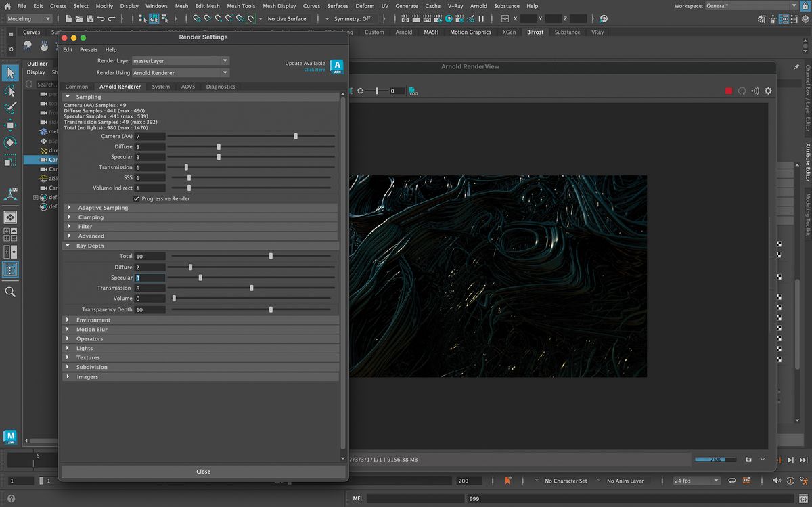Switch to the AOVs tab in Render Settings
Viewport: 812px width, 507px height.
click(x=188, y=86)
